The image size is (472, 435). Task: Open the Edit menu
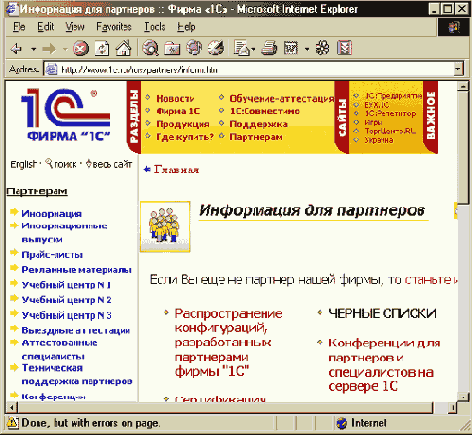(46, 27)
